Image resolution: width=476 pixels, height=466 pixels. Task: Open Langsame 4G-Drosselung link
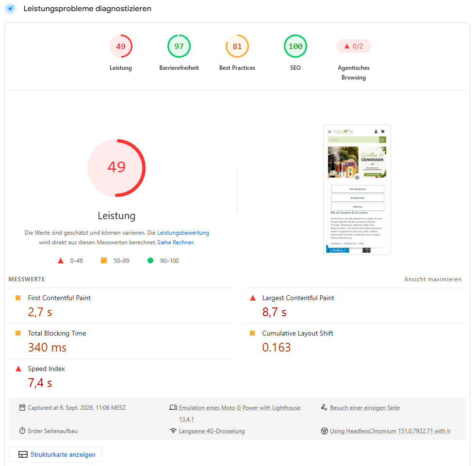[212, 431]
